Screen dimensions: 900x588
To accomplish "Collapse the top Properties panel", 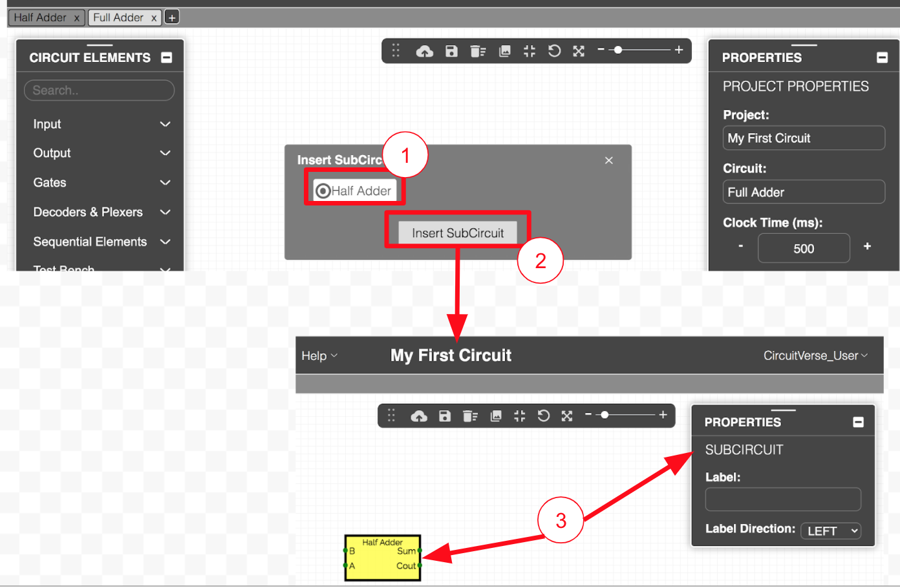I will 882,58.
